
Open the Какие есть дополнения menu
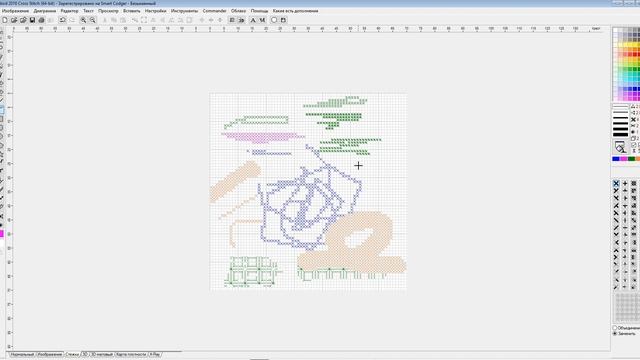[296, 11]
